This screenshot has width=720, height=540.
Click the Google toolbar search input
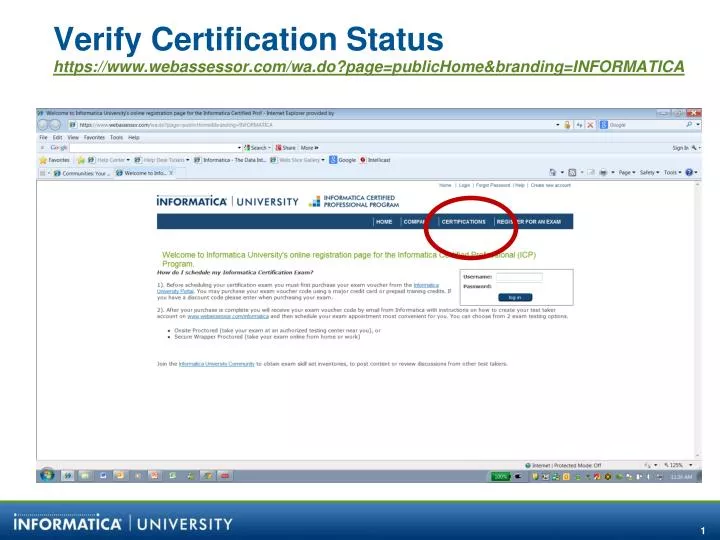click(155, 148)
